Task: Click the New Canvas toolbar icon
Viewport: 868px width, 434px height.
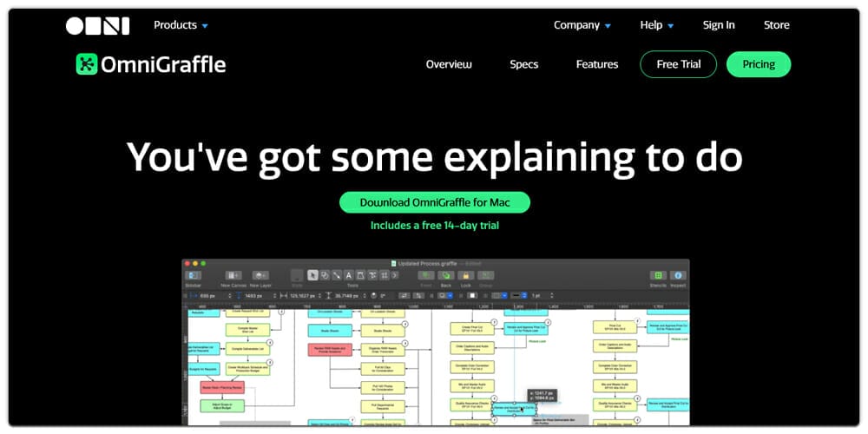Action: point(233,275)
